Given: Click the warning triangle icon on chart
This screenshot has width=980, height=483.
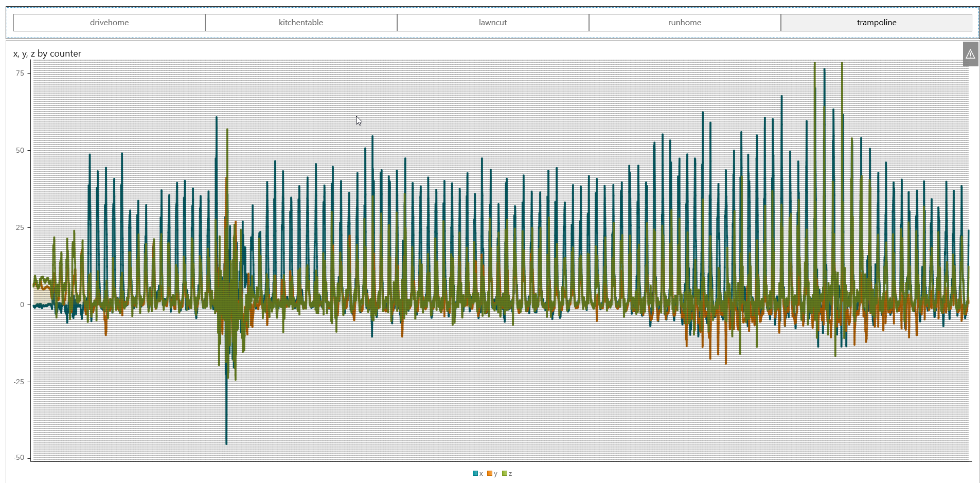Looking at the screenshot, I should tap(970, 54).
